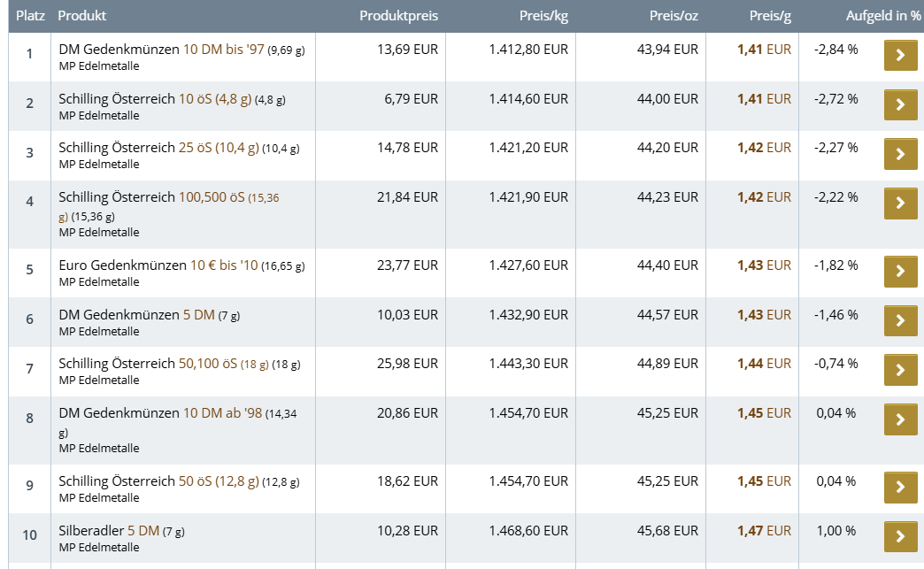This screenshot has width=924, height=569.
Task: Click the Preis/g column header
Action: pos(770,16)
